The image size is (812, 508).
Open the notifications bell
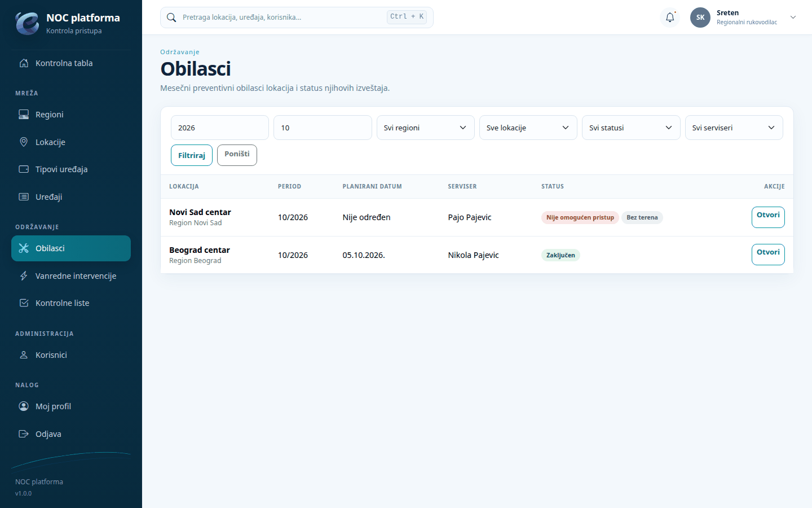pyautogui.click(x=670, y=17)
